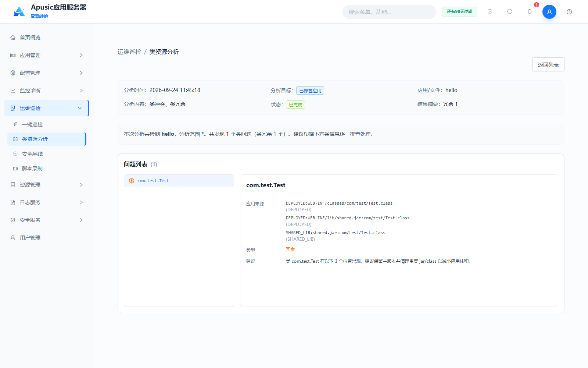Open the user avatar menu
Viewport: 588px width, 368px height.
click(x=549, y=12)
